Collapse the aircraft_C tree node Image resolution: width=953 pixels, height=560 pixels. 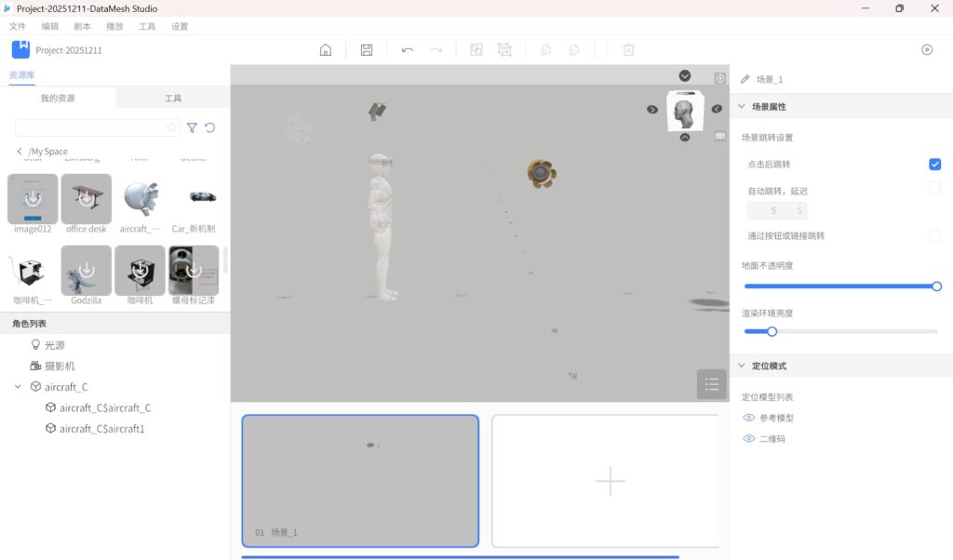pyautogui.click(x=18, y=387)
